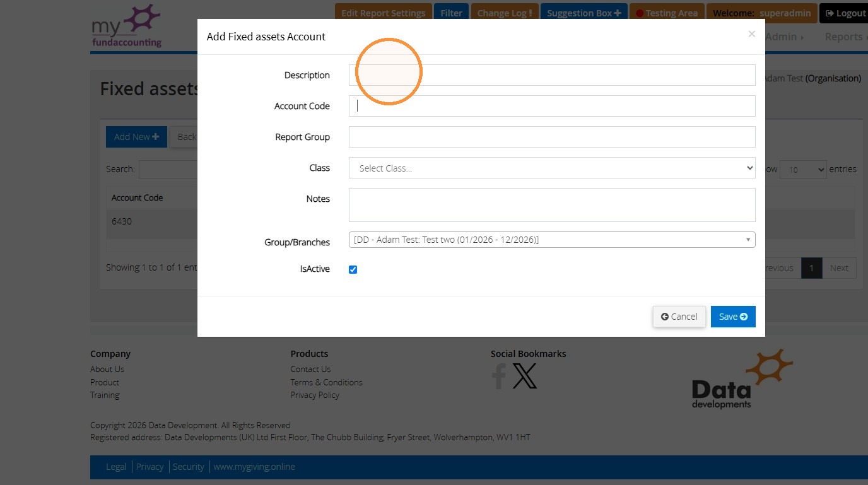Screen dimensions: 868x485
Task: Click the Notes text area
Action: 552,205
